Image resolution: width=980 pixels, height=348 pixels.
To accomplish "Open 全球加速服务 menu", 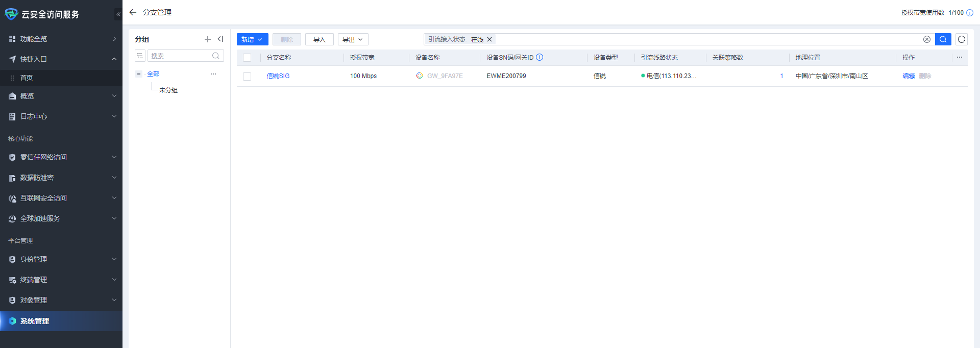I will [61, 218].
